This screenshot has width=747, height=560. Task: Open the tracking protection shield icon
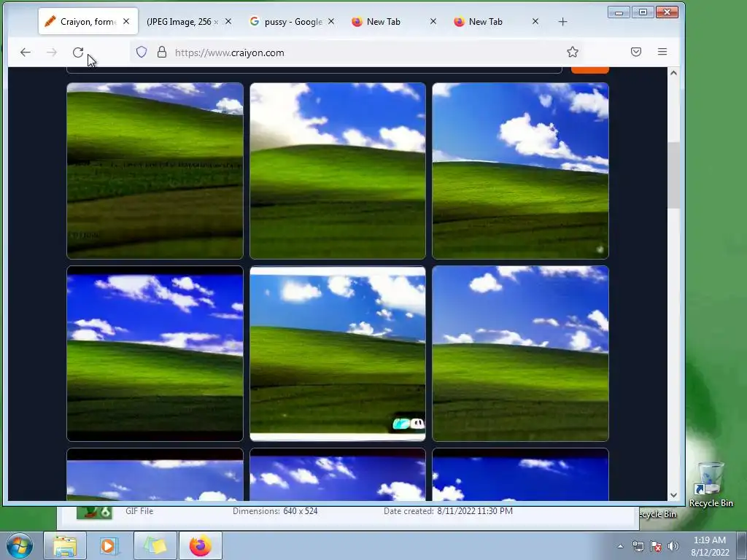142,52
